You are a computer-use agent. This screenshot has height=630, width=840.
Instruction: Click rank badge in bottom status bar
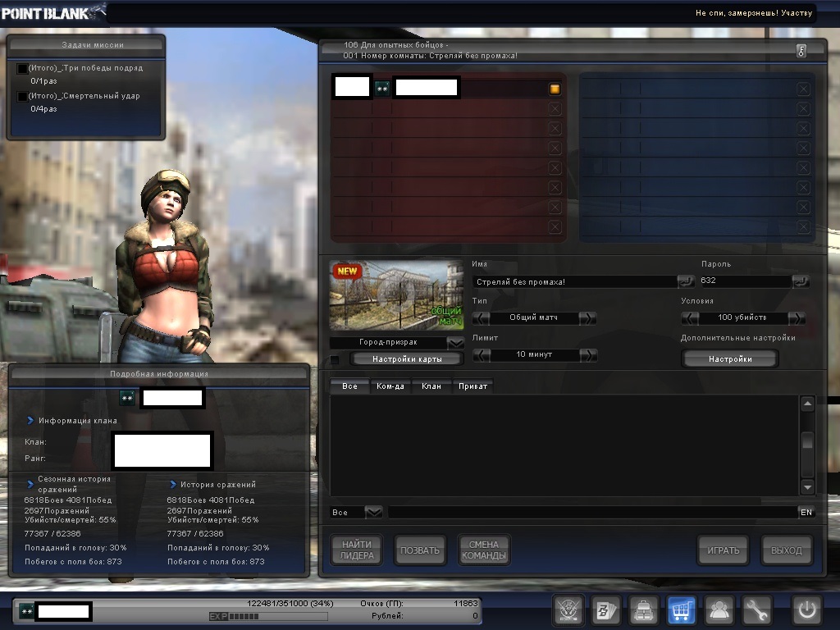[27, 610]
